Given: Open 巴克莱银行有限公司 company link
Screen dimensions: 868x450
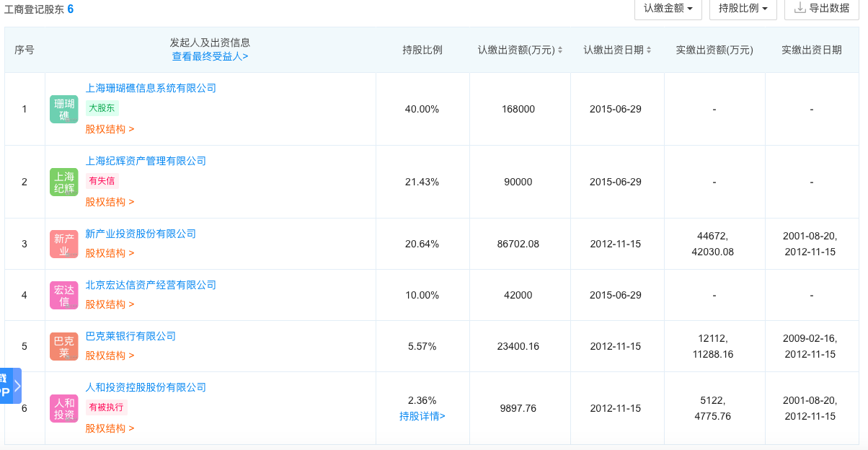Looking at the screenshot, I should click(130, 336).
